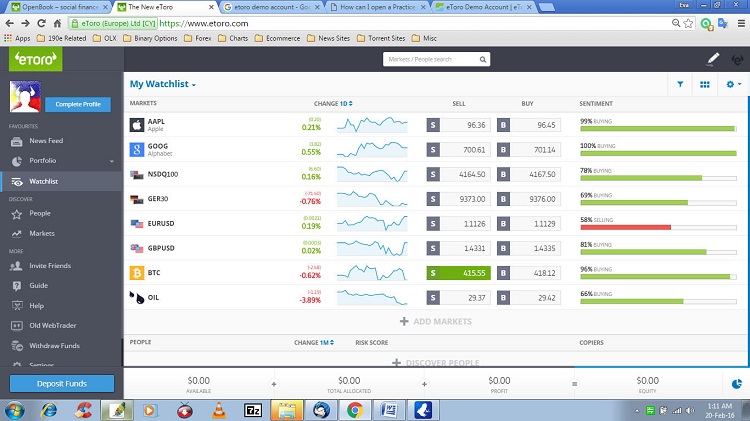Switch to grid view icon
Screen dimensions: 750x421
[705, 84]
